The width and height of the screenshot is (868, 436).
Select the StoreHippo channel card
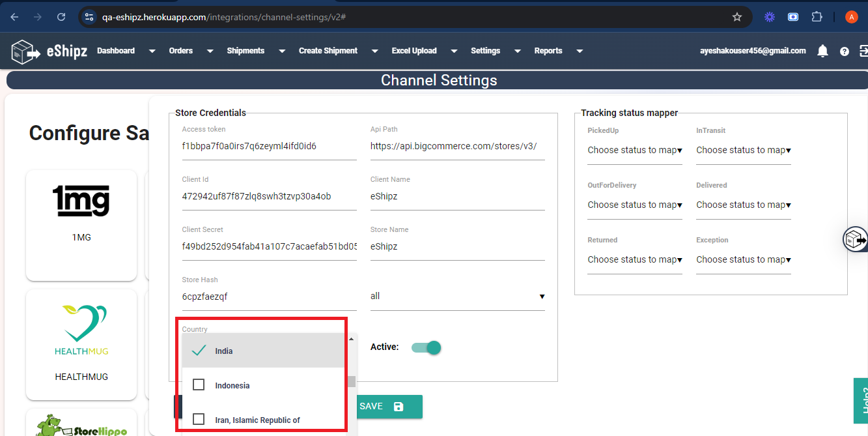81,422
